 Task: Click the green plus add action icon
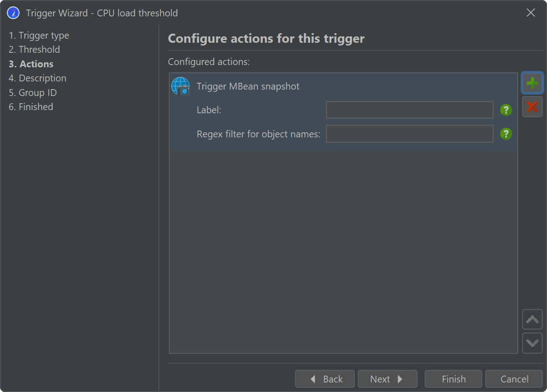pos(532,83)
